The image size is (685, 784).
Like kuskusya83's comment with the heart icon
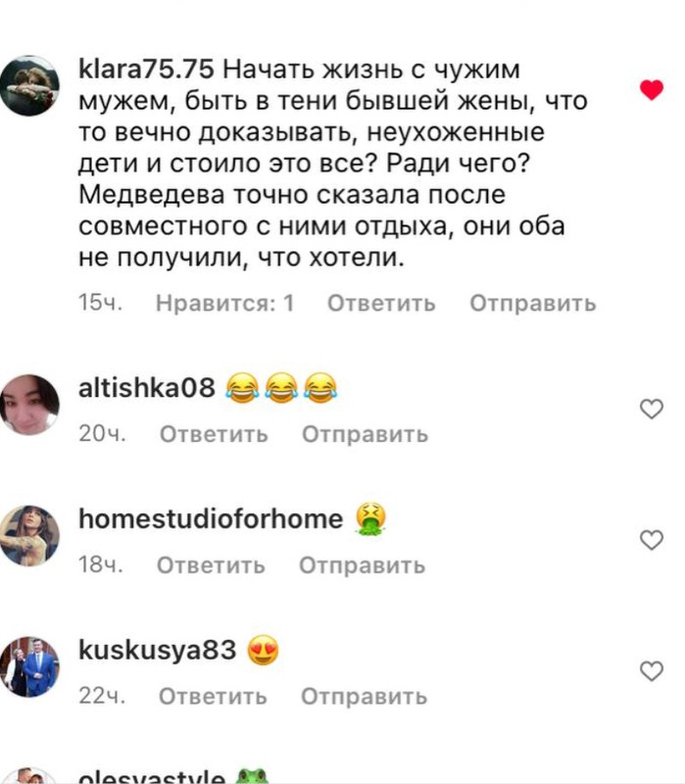pyautogui.click(x=652, y=671)
